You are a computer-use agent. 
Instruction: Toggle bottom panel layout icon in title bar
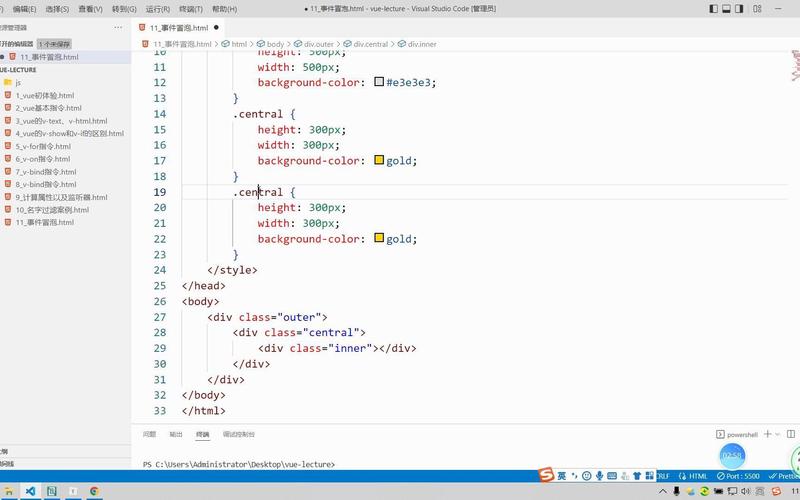726,9
